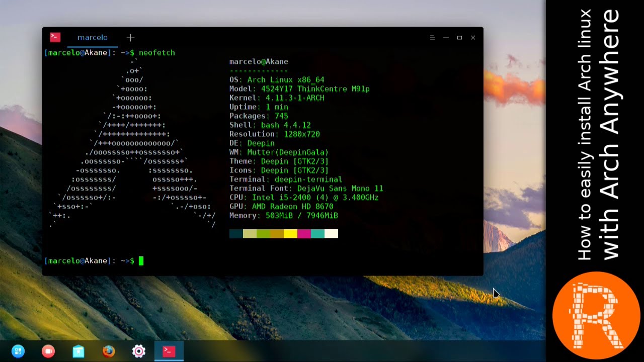Viewport: 644px width, 362px height.
Task: Minimize the terminal window
Action: point(446,38)
